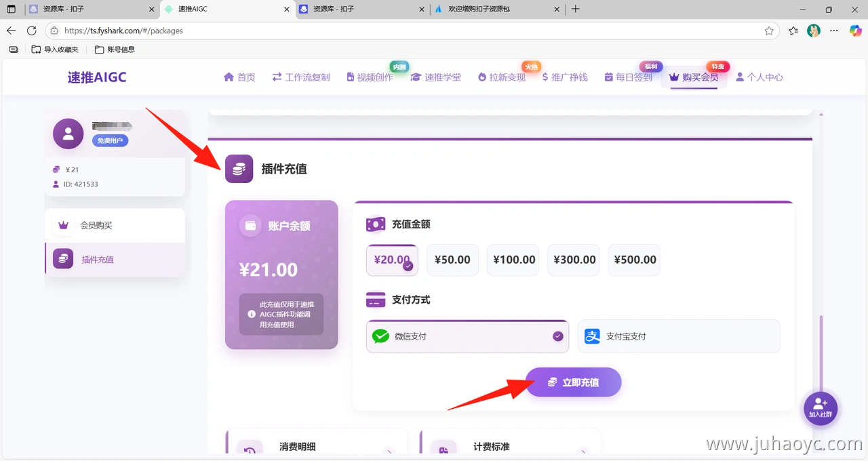
Task: Open the 拉新变现 navigation item
Action: [x=502, y=77]
